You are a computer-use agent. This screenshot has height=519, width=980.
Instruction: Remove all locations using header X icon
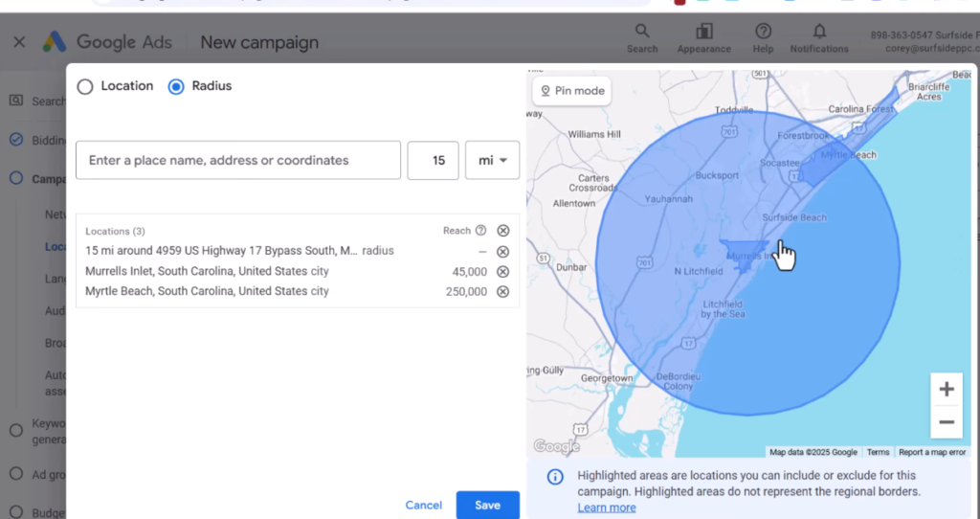point(503,231)
